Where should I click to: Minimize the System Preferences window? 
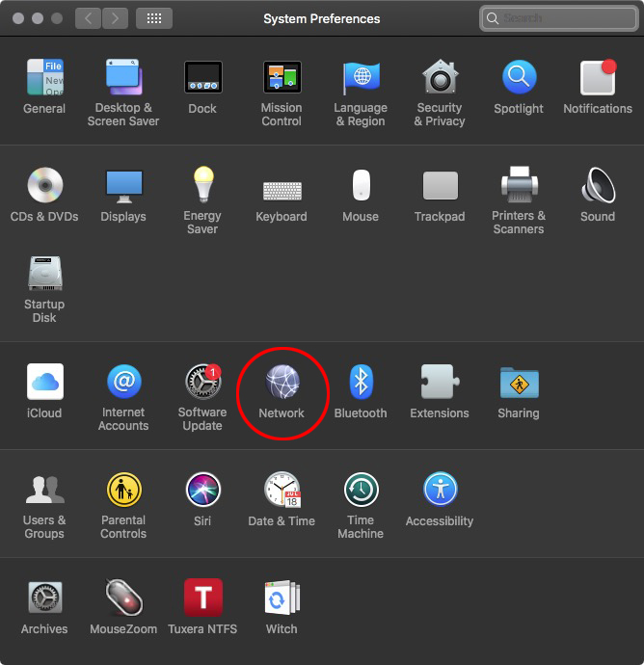click(x=38, y=18)
